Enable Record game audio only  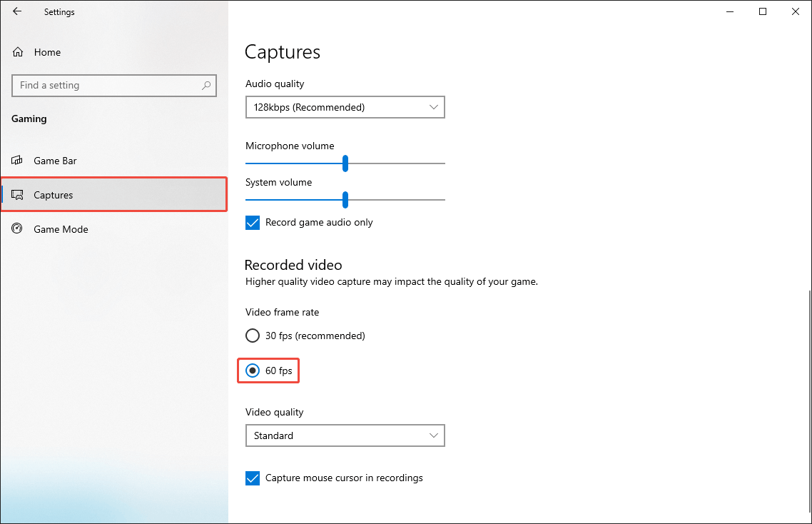[x=252, y=222]
